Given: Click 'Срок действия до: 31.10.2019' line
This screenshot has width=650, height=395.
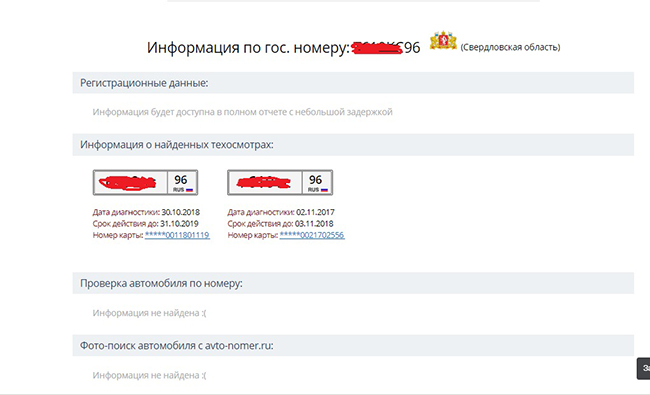Looking at the screenshot, I should pos(146,223).
